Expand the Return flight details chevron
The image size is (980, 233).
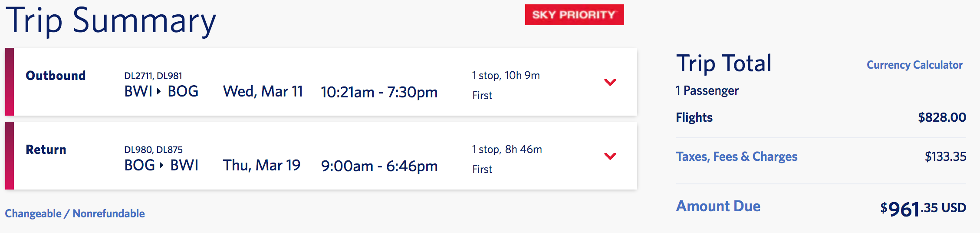(x=610, y=156)
